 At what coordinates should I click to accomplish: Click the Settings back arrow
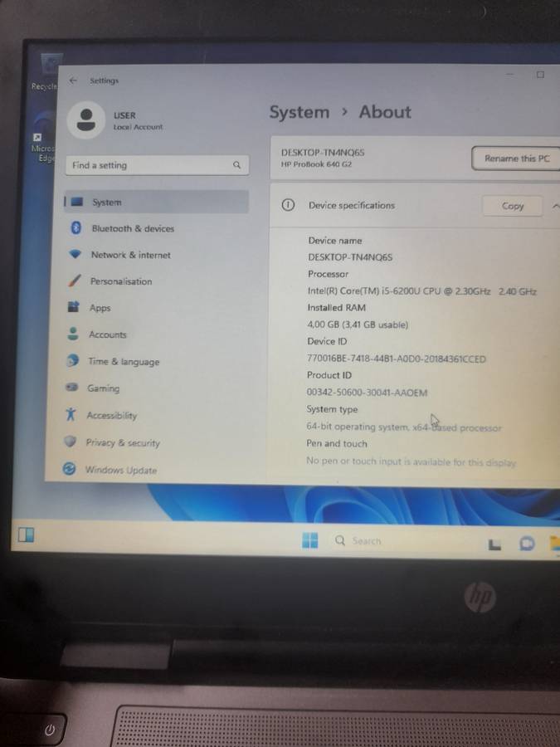pyautogui.click(x=73, y=81)
